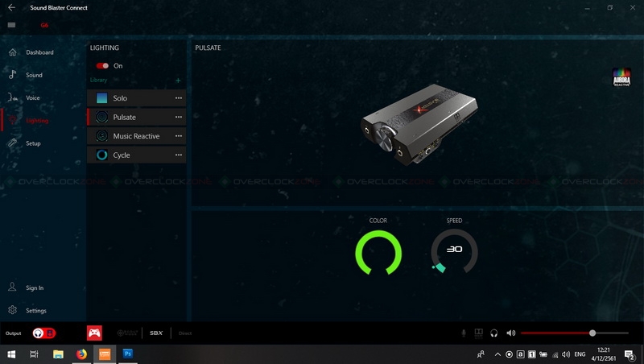Click the headphones icon near volume

[x=494, y=333]
